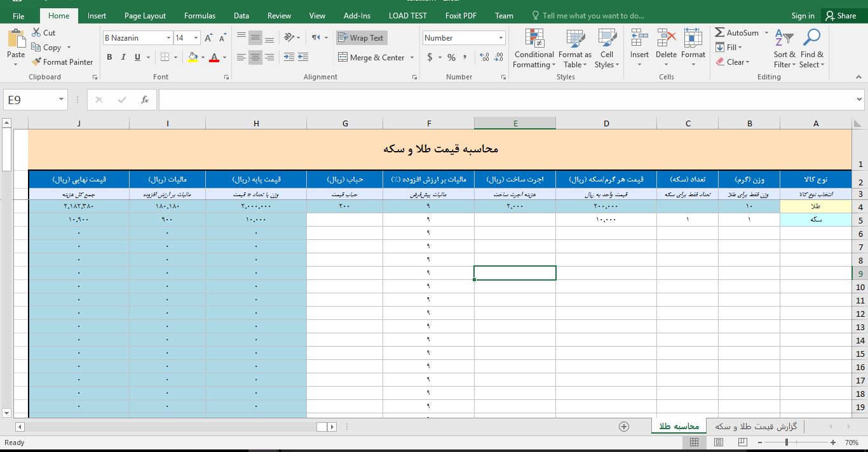Image resolution: width=868 pixels, height=452 pixels.
Task: Click the Delete cells icon
Action: click(x=666, y=39)
